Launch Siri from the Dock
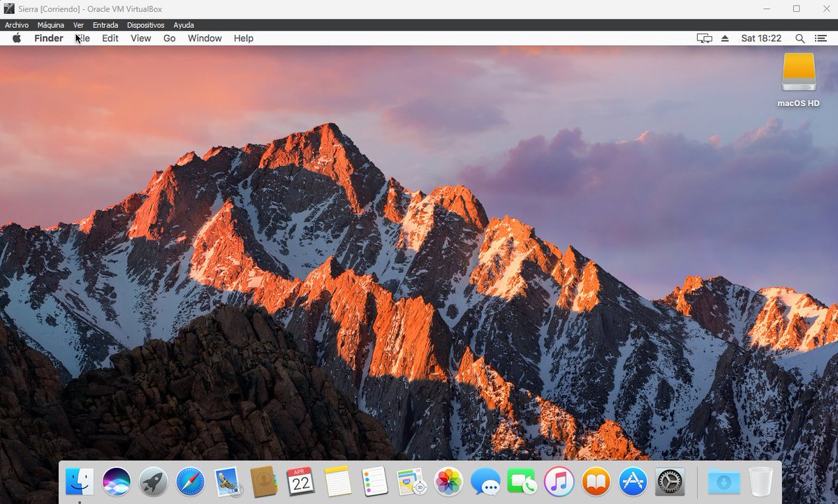Viewport: 838px width, 504px height. tap(117, 482)
